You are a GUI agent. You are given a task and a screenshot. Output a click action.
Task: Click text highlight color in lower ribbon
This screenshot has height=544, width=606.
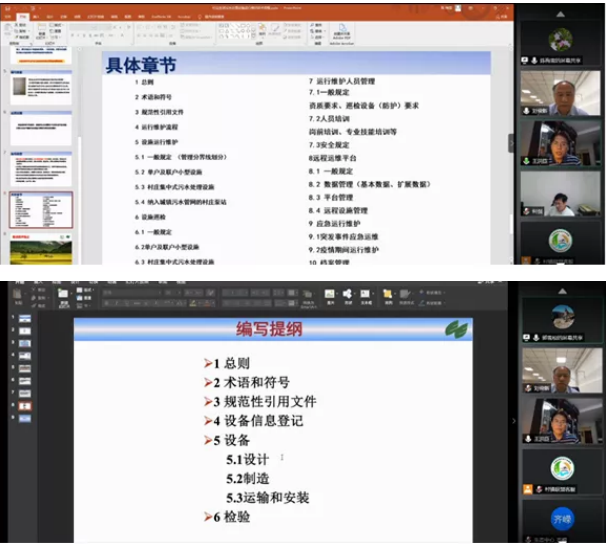click(x=194, y=303)
